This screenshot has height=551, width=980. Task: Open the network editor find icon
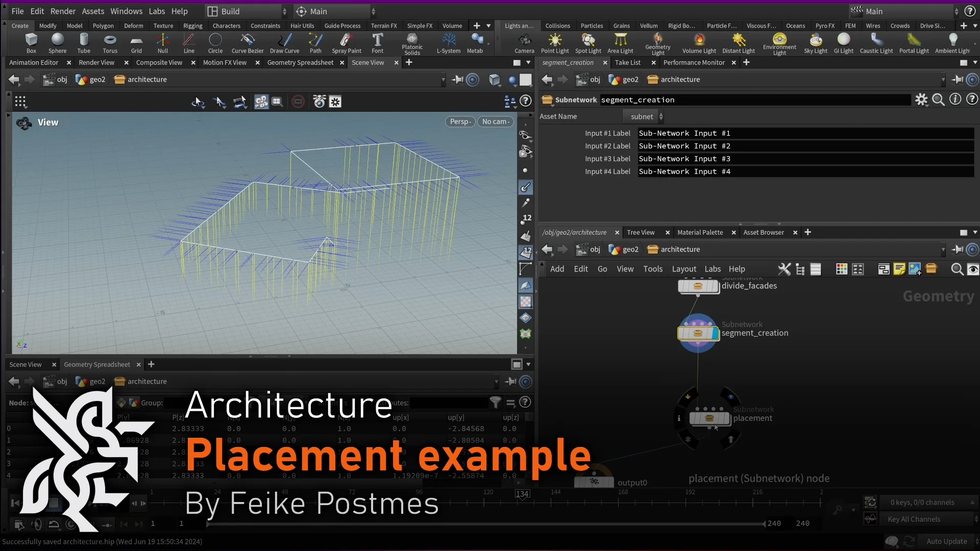tap(957, 269)
